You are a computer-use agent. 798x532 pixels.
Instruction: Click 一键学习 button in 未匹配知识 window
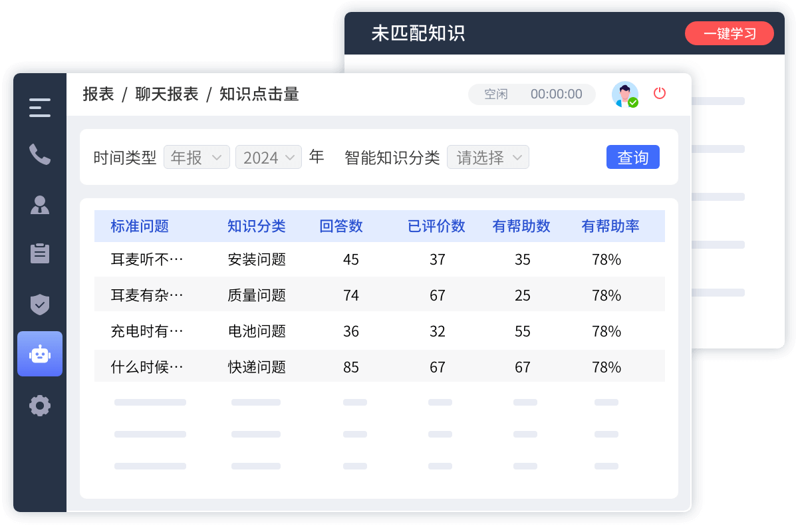tap(730, 33)
